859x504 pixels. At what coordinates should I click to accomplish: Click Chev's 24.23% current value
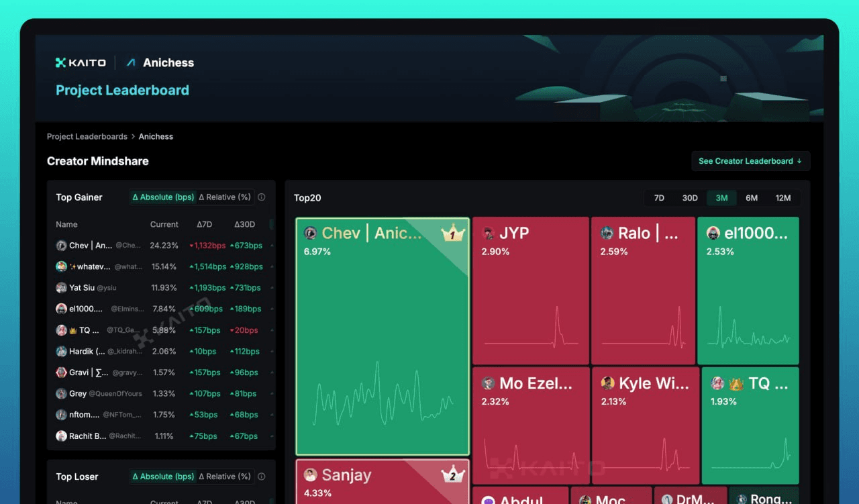coord(164,246)
